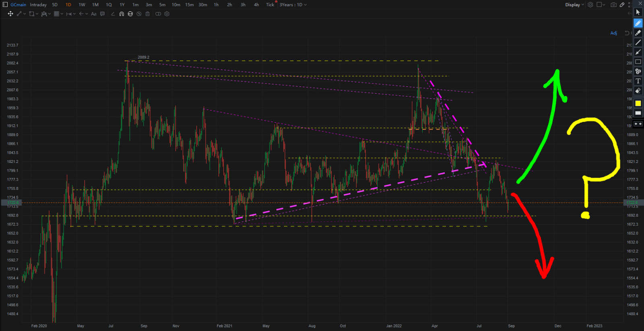Select the eraser tool in annotation palette
This screenshot has height=331, width=644.
pos(638,91)
